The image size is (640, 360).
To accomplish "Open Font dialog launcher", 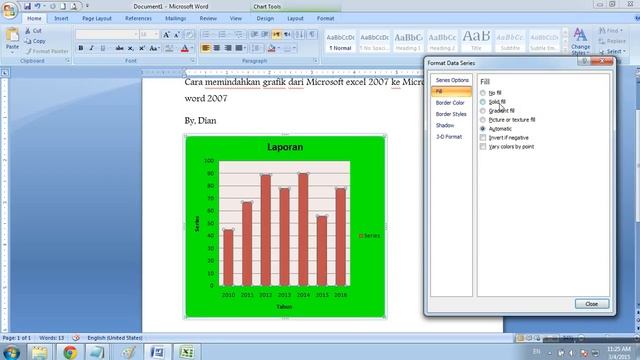I will 193,60.
